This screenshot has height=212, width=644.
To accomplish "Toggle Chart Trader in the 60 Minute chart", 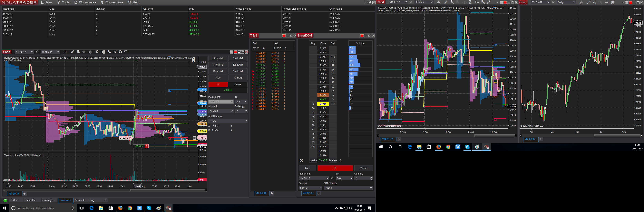I will click(477, 2).
